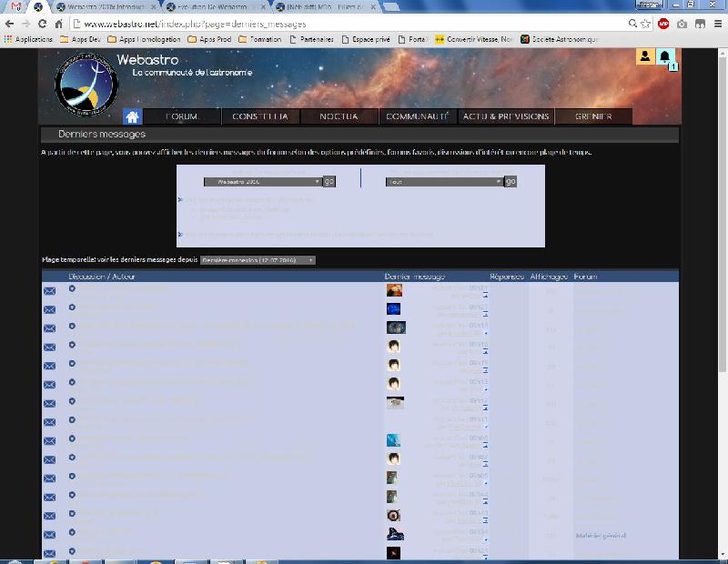728x564 pixels.
Task: Click the camera extension icon
Action: coord(682,24)
